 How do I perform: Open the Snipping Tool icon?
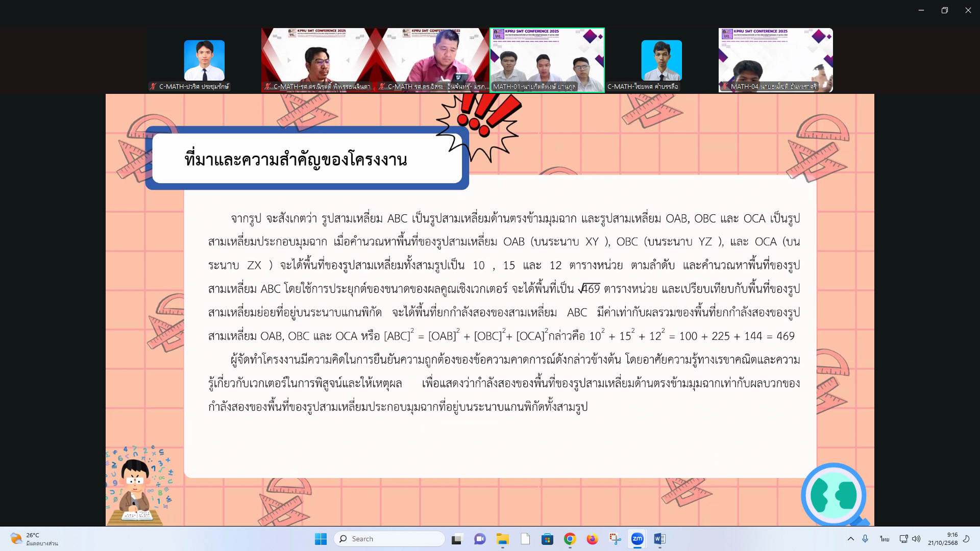click(x=615, y=539)
